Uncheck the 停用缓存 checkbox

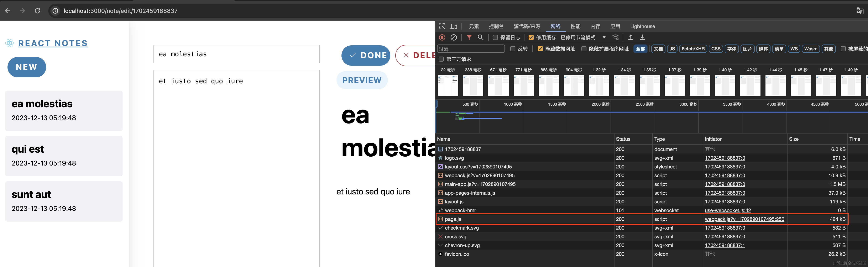(531, 37)
